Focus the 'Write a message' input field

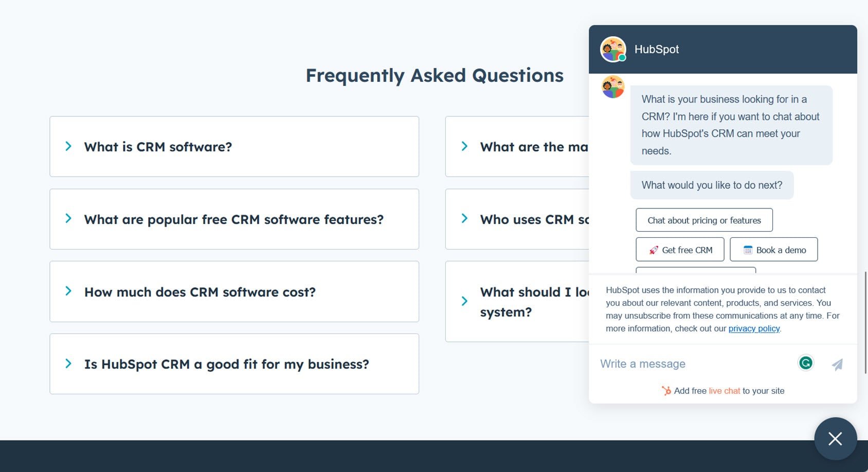694,364
